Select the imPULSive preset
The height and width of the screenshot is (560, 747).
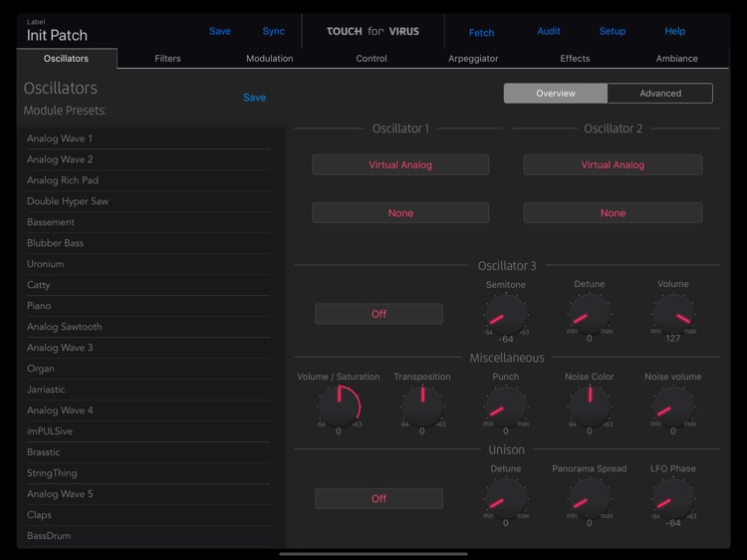[148, 431]
